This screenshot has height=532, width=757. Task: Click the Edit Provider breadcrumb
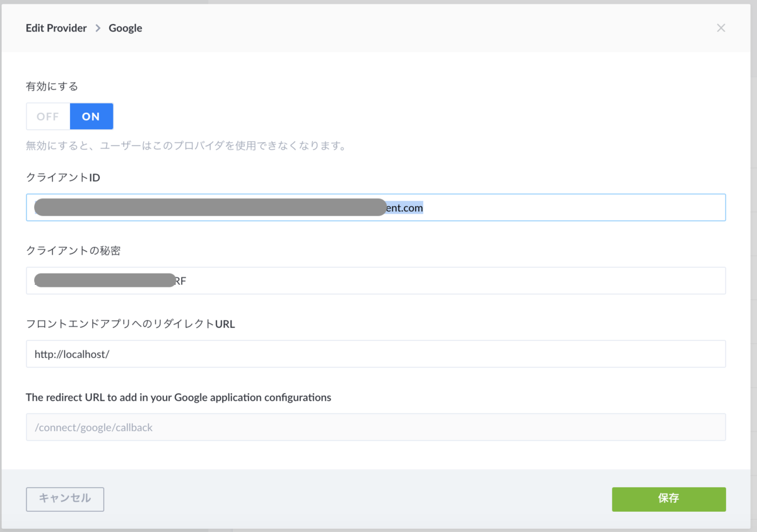point(56,28)
